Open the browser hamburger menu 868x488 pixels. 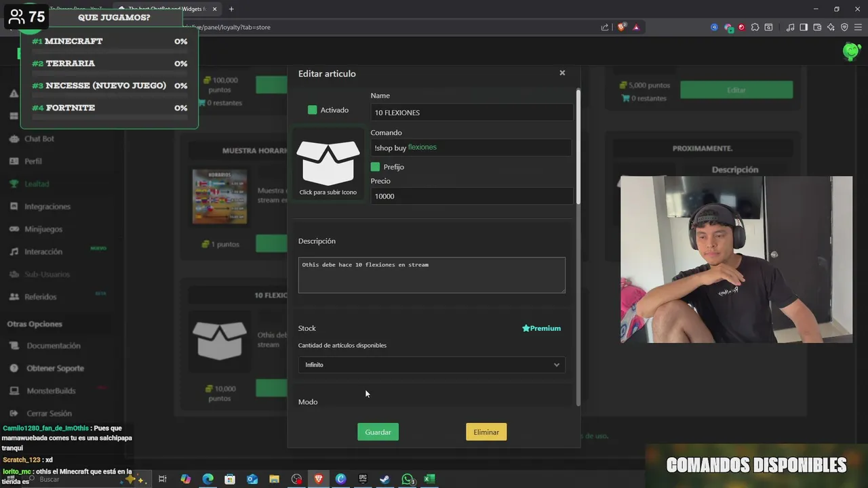[x=857, y=27]
